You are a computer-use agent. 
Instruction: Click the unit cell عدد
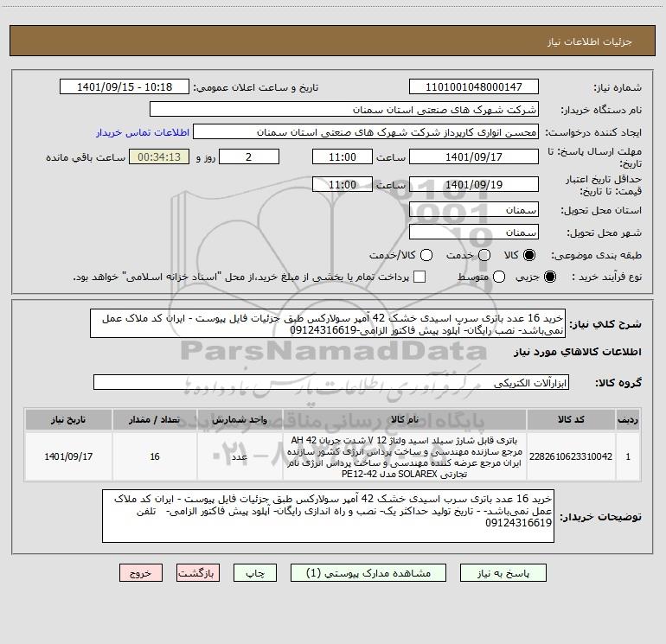click(240, 456)
